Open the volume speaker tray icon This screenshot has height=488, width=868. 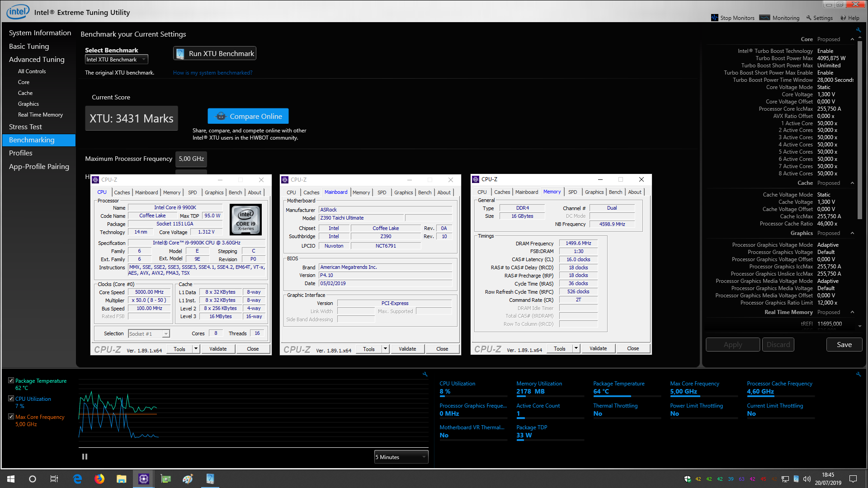(x=807, y=479)
